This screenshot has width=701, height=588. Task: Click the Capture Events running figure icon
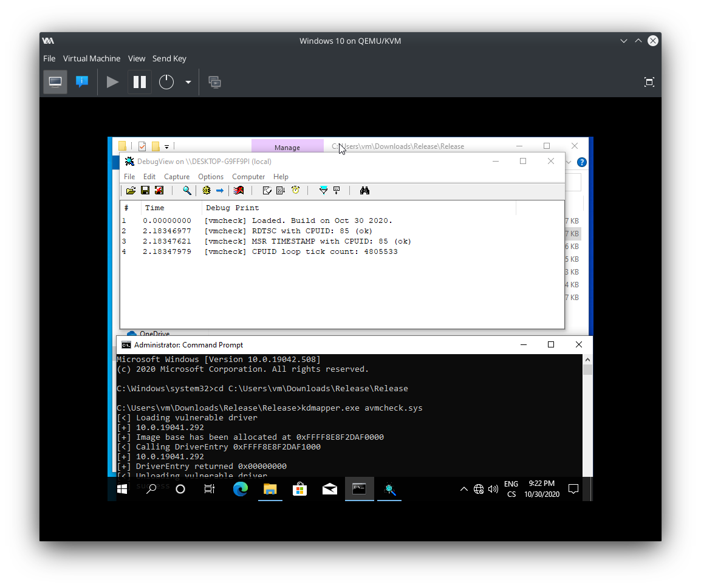point(239,191)
